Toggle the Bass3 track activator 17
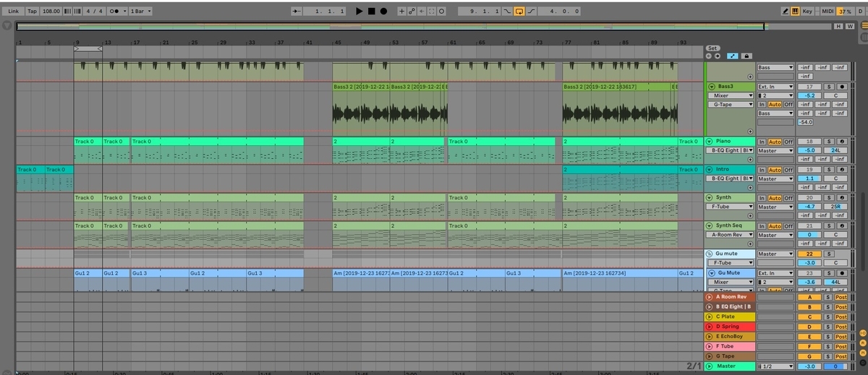868x375 pixels. 808,87
